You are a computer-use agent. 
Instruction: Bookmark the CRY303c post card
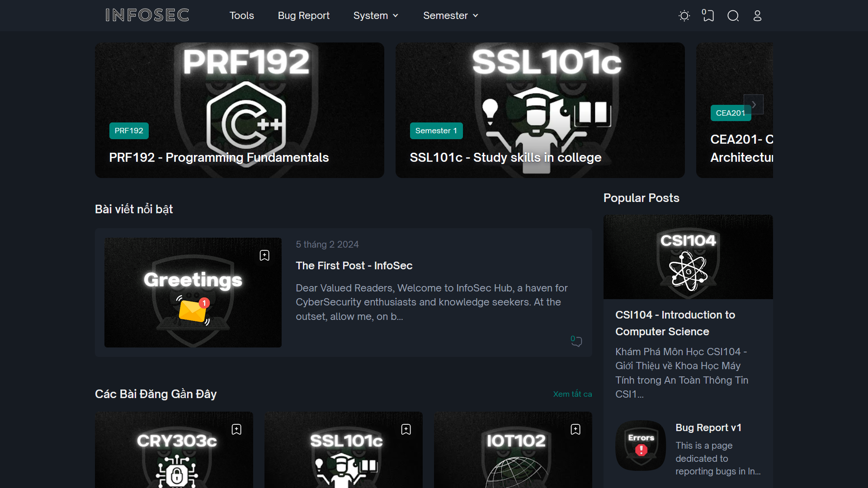(x=236, y=429)
